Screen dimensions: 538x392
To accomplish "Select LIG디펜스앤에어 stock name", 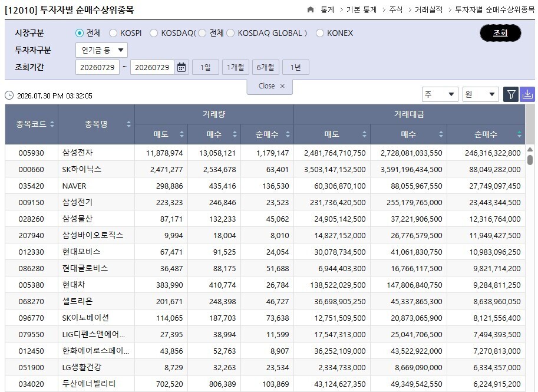I will 94,334.
